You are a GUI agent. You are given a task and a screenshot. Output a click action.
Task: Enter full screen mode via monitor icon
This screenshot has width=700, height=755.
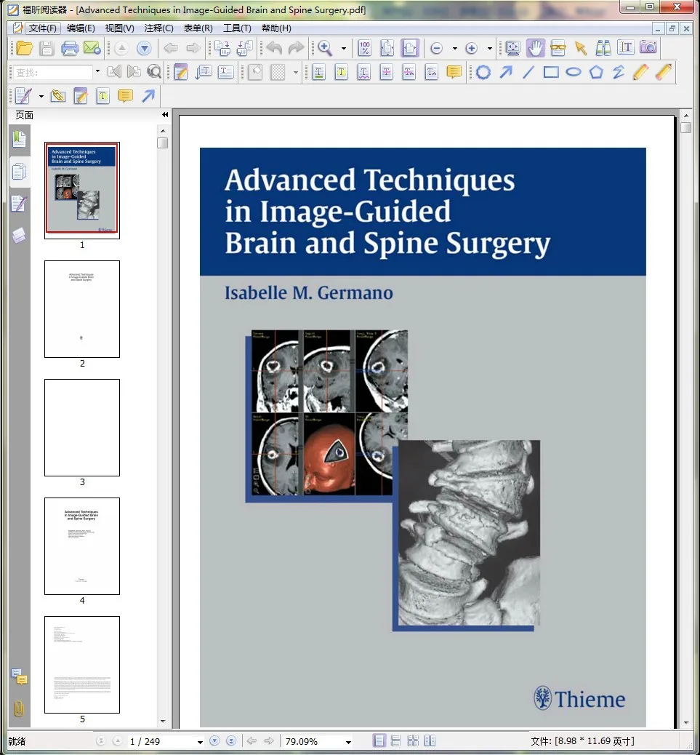coord(513,48)
